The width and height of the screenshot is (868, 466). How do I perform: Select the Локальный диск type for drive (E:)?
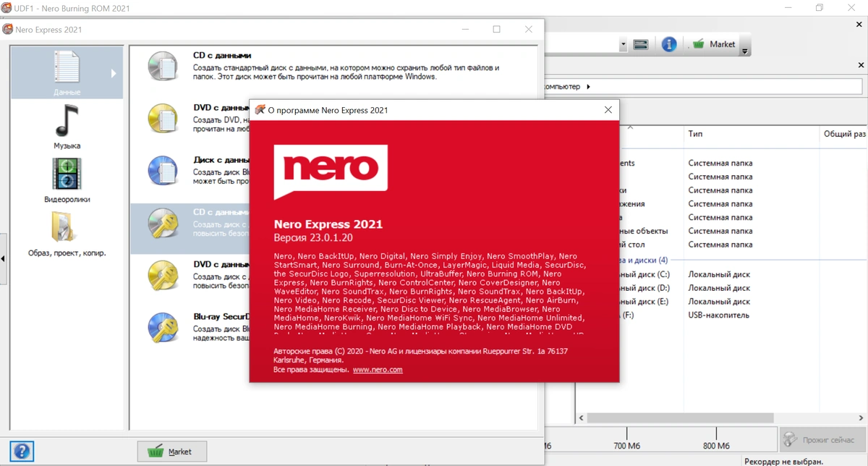tap(719, 302)
